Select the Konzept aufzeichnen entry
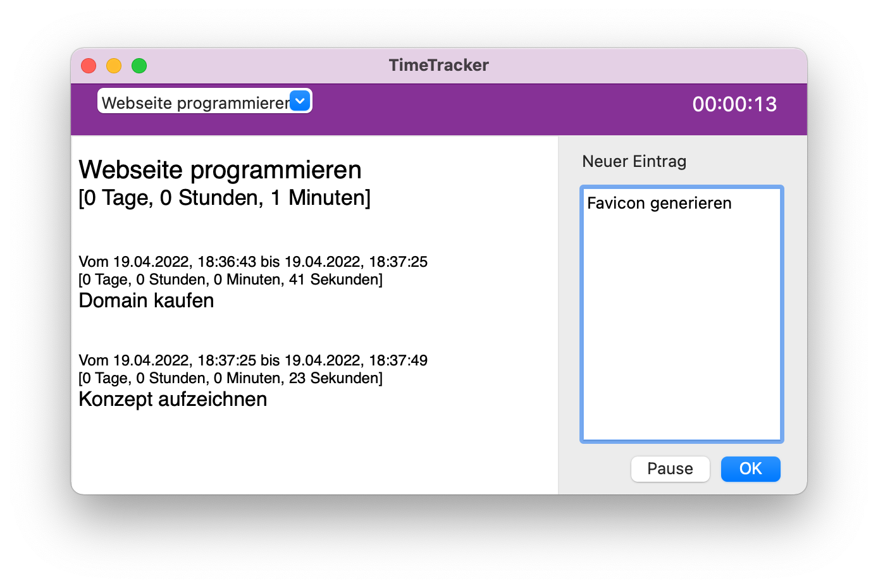 [x=173, y=399]
